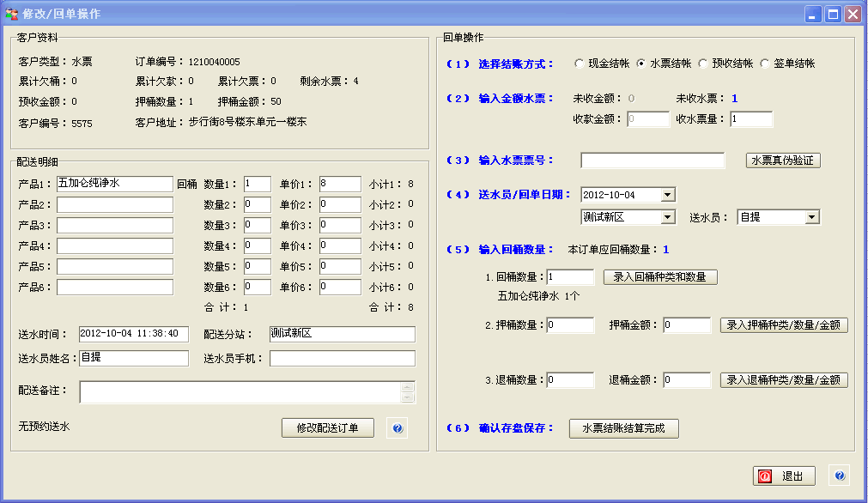Maximize the 修改/回单操作 window
The height and width of the screenshot is (503, 868).
tap(833, 14)
